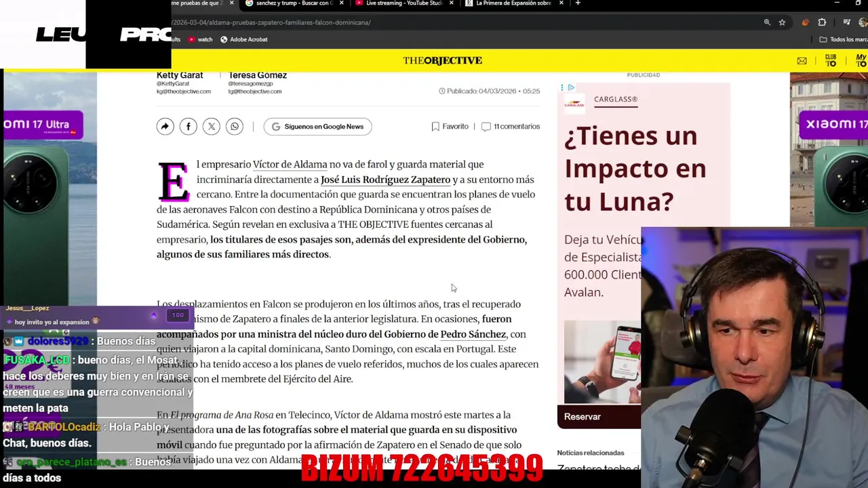Share the article on X
This screenshot has width=868, height=488.
(x=212, y=126)
